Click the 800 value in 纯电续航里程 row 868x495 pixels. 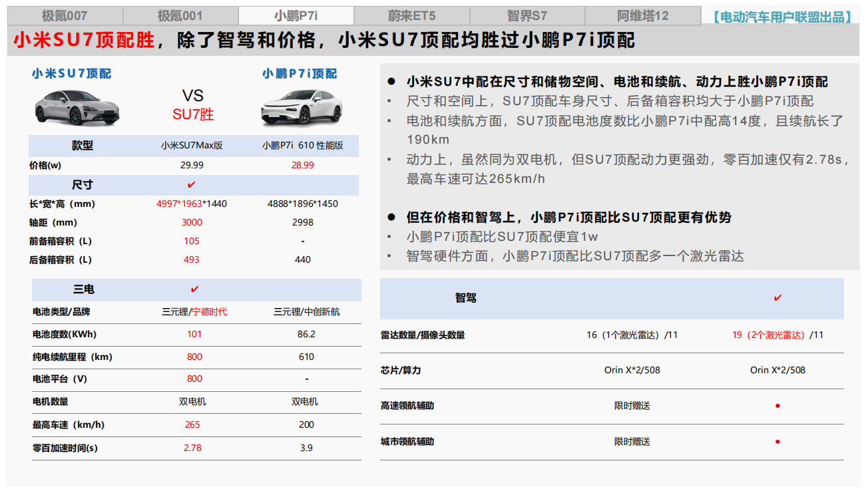(194, 357)
